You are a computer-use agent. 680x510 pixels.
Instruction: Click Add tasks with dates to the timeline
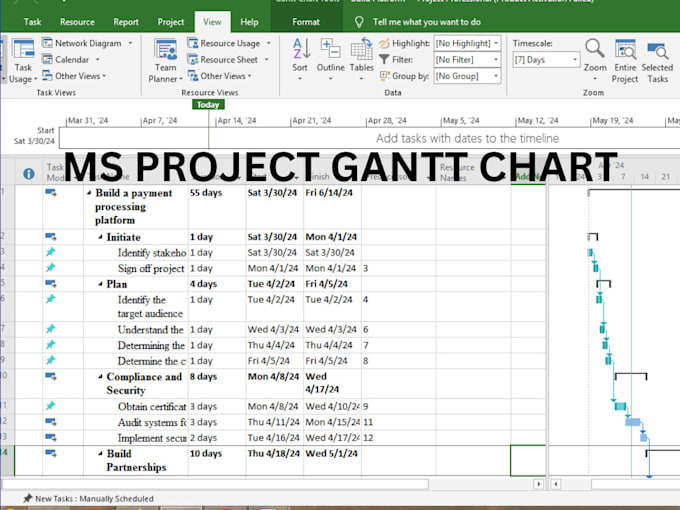tap(467, 138)
